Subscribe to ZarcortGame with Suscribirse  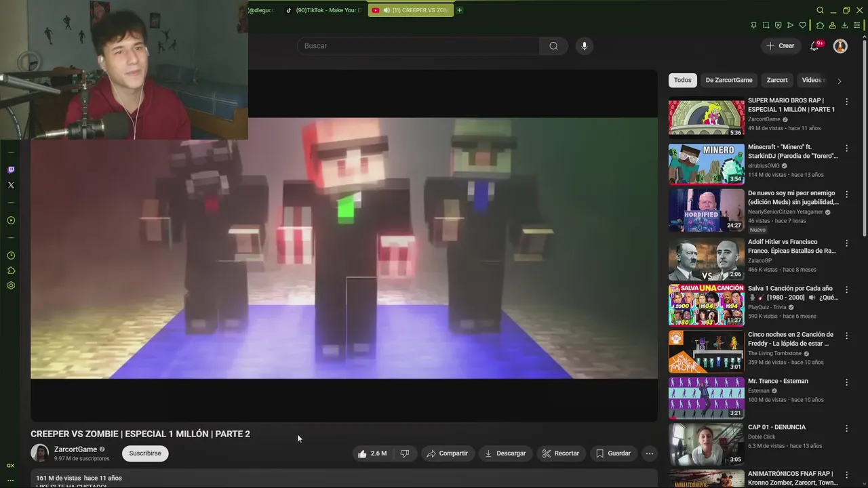click(145, 453)
